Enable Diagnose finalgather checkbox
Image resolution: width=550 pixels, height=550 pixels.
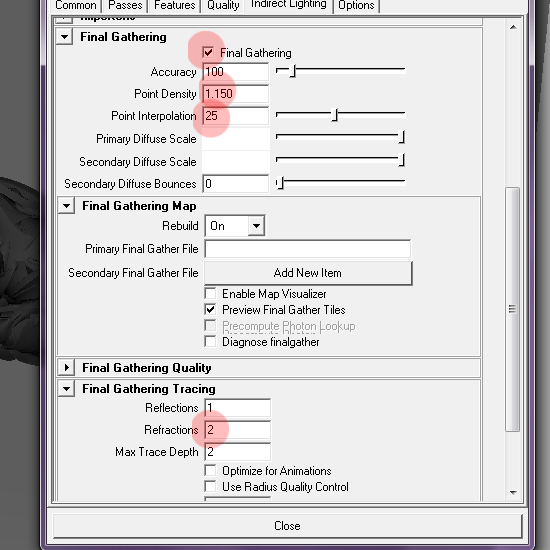(210, 341)
